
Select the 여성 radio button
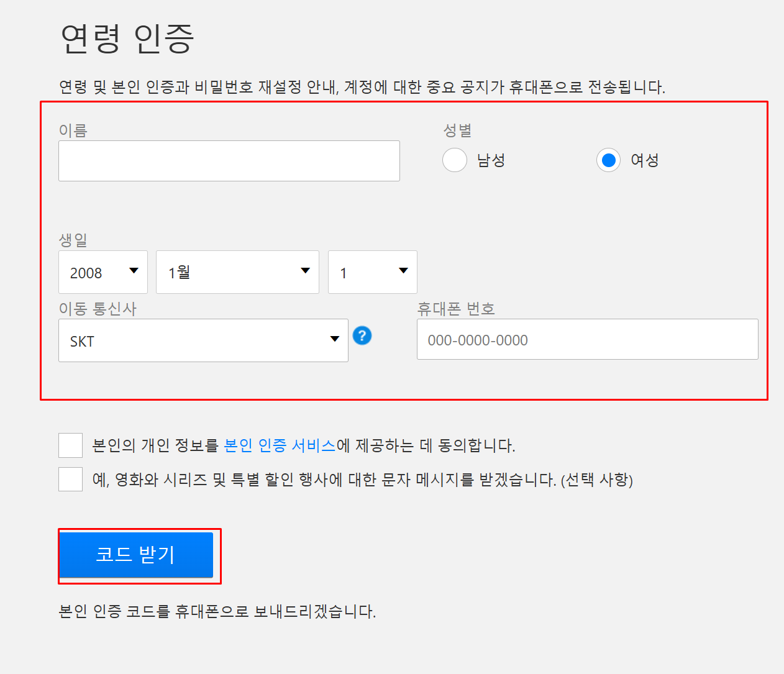[x=609, y=160]
